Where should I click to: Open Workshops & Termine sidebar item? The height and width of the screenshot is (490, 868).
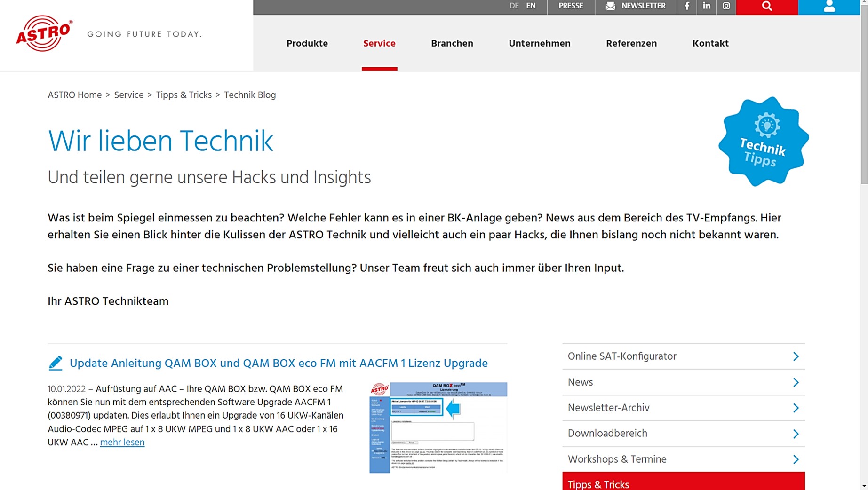pos(684,459)
